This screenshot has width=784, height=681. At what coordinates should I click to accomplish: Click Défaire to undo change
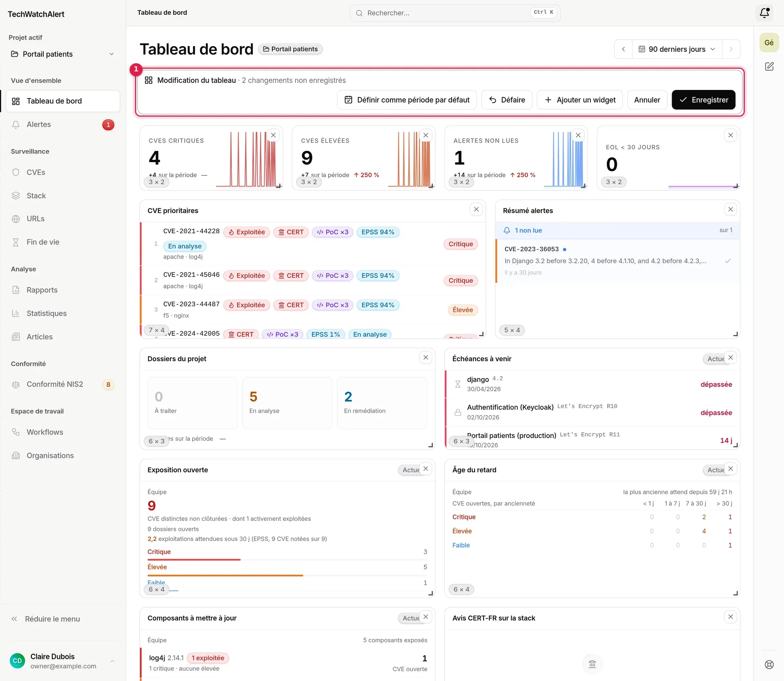tap(507, 100)
